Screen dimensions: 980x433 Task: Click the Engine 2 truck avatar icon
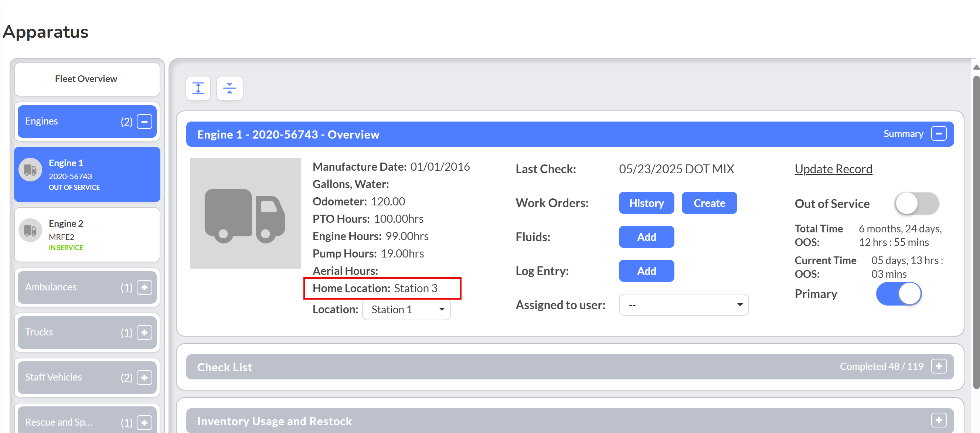coord(30,231)
